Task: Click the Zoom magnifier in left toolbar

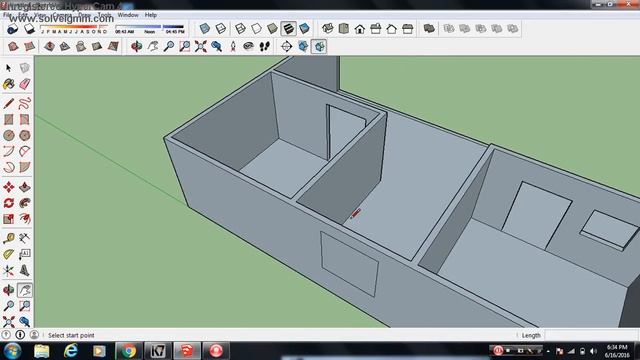Action: (x=9, y=306)
